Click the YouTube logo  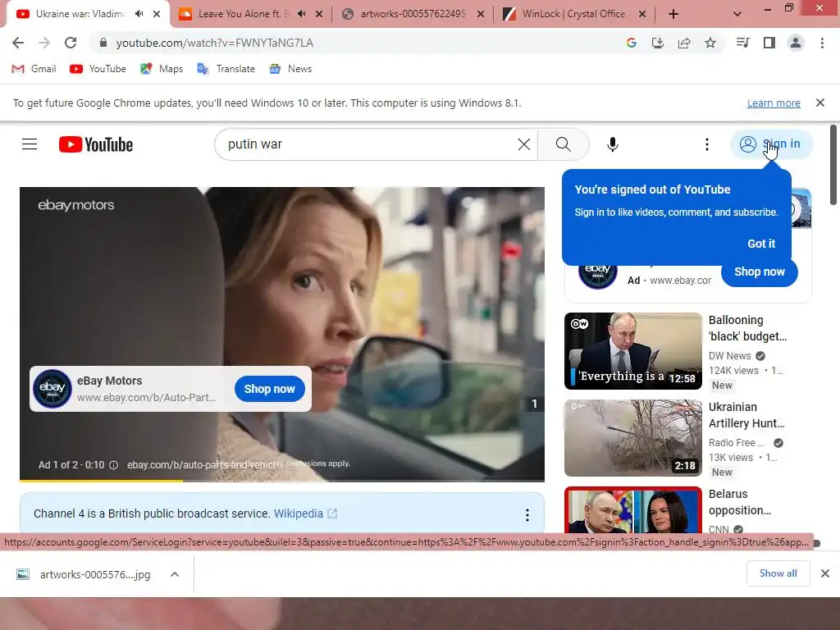pos(96,144)
